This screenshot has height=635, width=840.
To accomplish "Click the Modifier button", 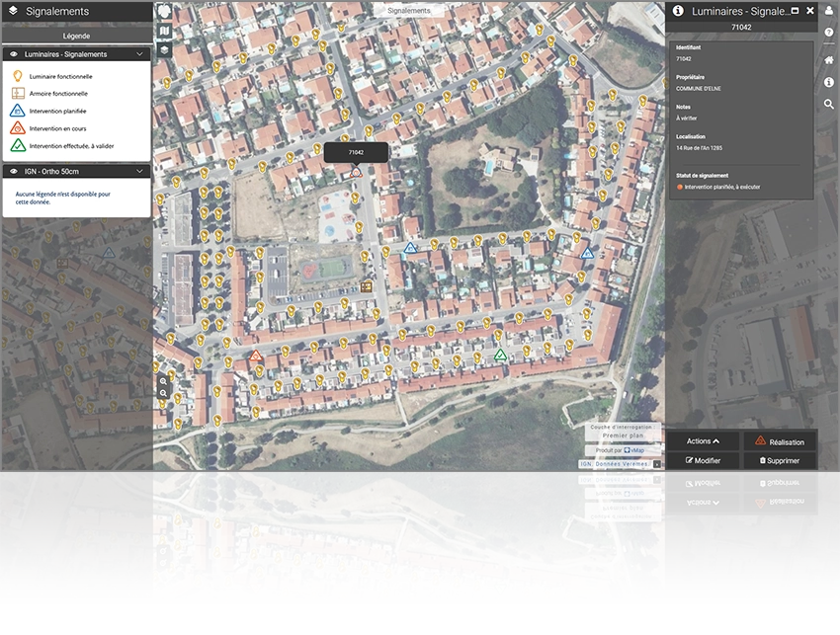I will [702, 461].
